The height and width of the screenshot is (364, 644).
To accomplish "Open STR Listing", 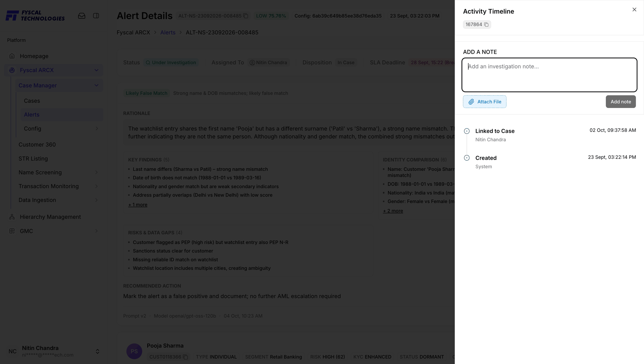I will [x=33, y=159].
